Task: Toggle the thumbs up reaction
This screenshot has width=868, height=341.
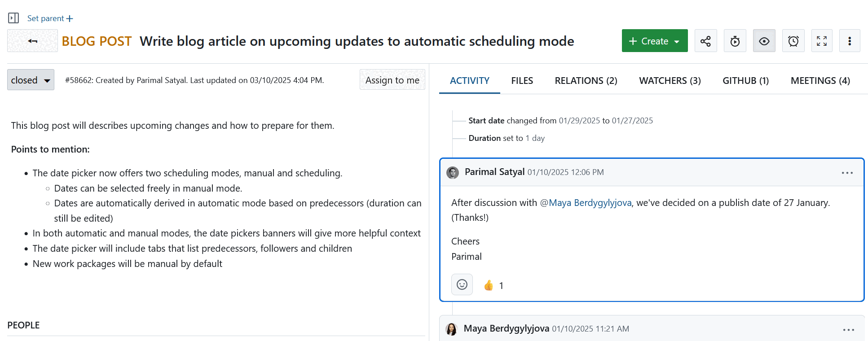Action: pyautogui.click(x=493, y=285)
